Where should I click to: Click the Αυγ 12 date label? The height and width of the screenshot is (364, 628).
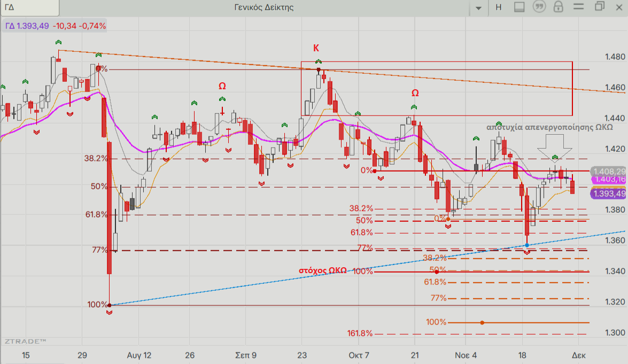click(x=139, y=355)
